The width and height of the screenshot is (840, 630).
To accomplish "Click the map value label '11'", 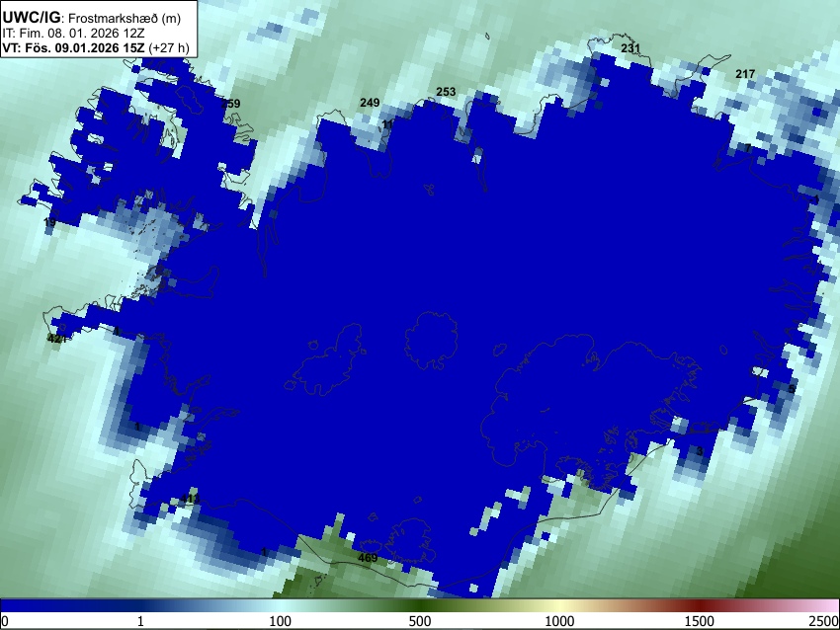I will [x=387, y=124].
